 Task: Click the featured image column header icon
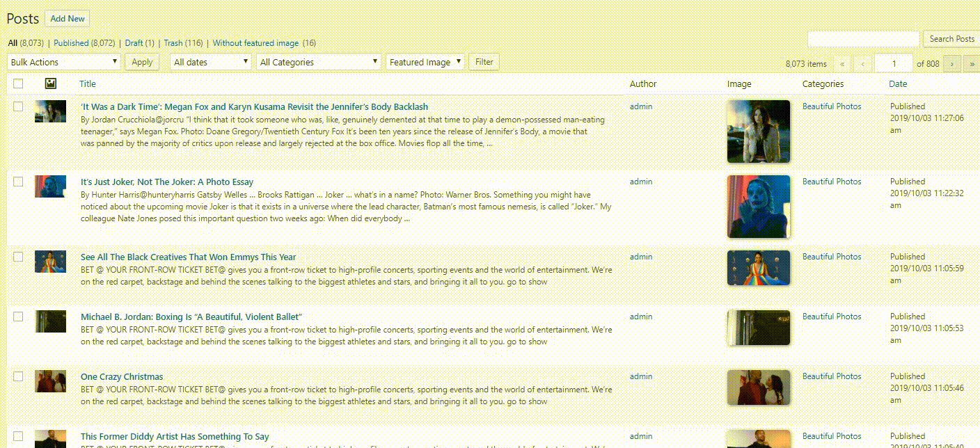coord(50,83)
